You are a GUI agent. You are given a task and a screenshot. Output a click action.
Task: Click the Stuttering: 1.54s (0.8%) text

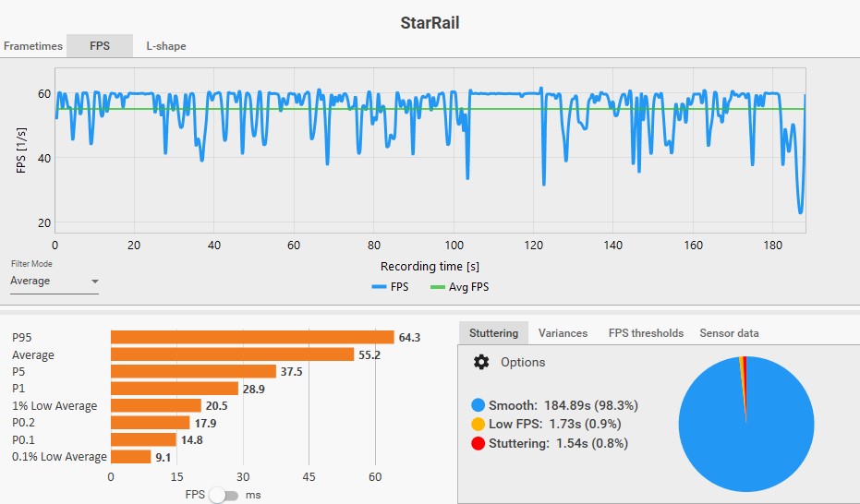click(558, 443)
